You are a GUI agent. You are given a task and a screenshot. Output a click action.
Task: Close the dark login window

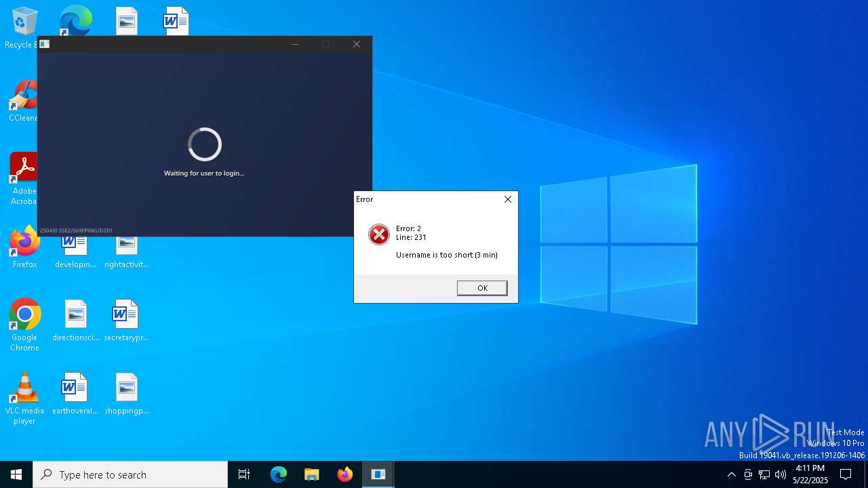tap(357, 44)
